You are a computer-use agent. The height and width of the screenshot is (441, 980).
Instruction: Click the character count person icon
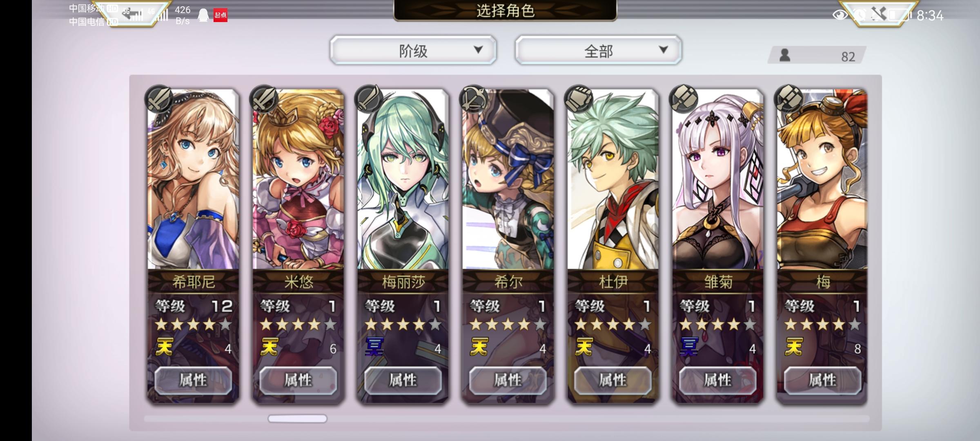tap(784, 55)
